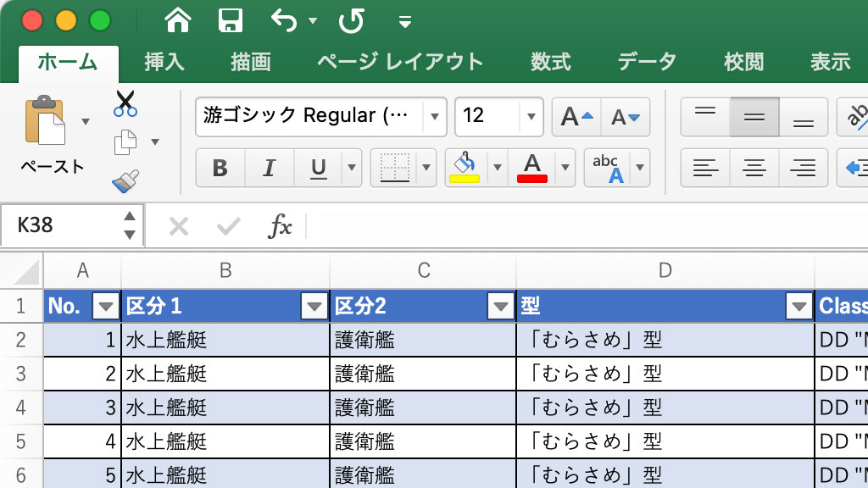Image resolution: width=868 pixels, height=488 pixels.
Task: Toggle Bold formatting
Action: click(220, 168)
